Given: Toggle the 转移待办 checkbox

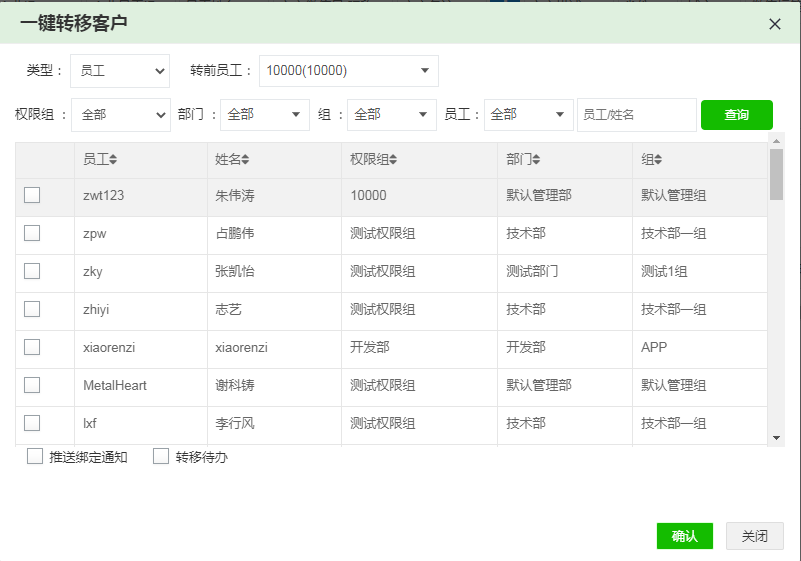Looking at the screenshot, I should [161, 457].
